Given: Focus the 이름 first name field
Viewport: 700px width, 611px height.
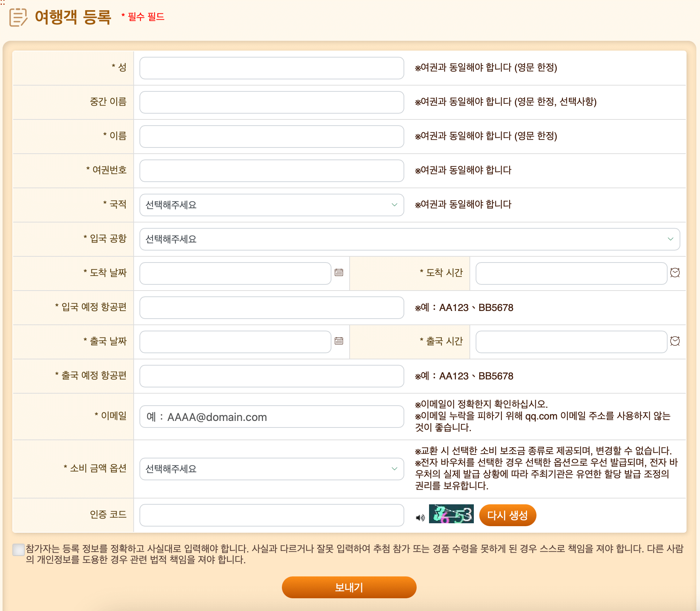Looking at the screenshot, I should tap(272, 137).
